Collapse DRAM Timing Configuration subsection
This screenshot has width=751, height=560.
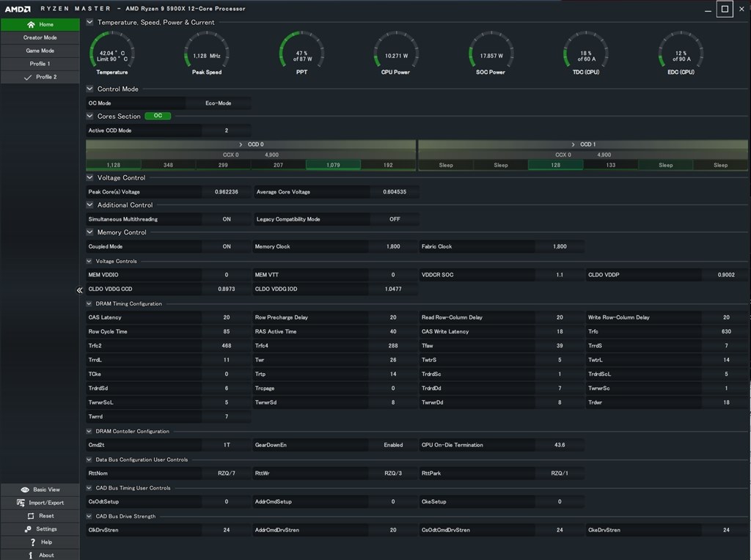[89, 303]
